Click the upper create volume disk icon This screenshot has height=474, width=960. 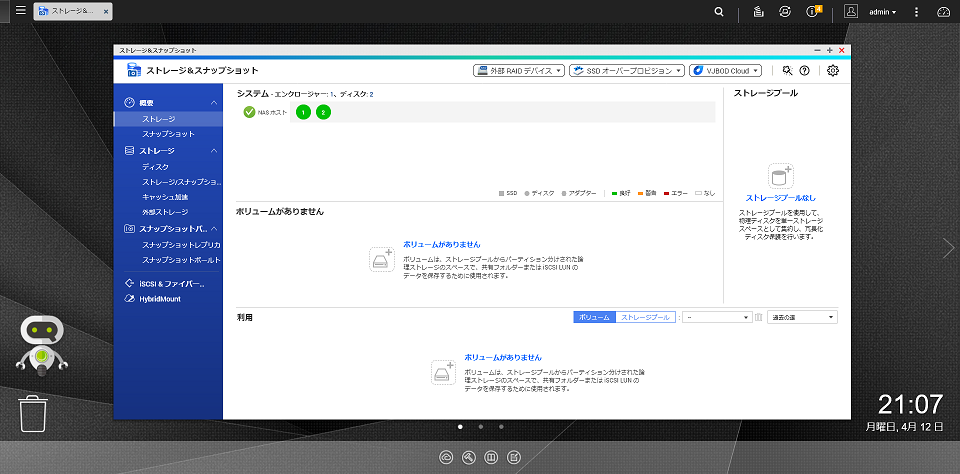(382, 259)
